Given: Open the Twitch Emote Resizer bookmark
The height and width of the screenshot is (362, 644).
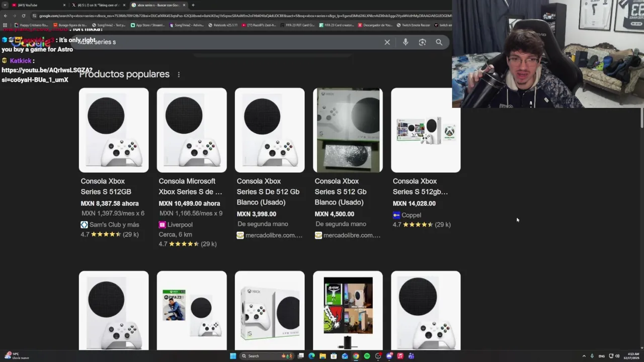Looking at the screenshot, I should (x=413, y=25).
